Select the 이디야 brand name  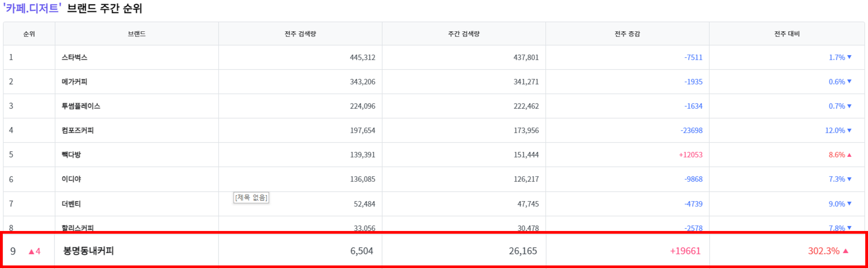(71, 179)
